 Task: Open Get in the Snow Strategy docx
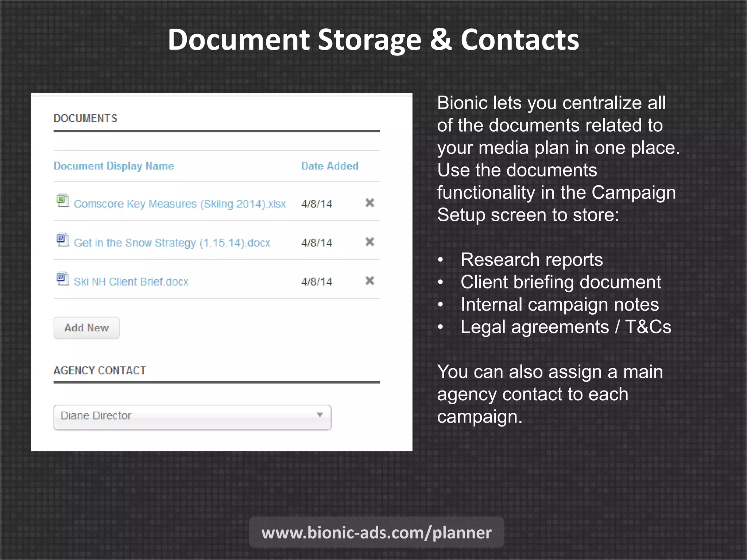point(172,243)
